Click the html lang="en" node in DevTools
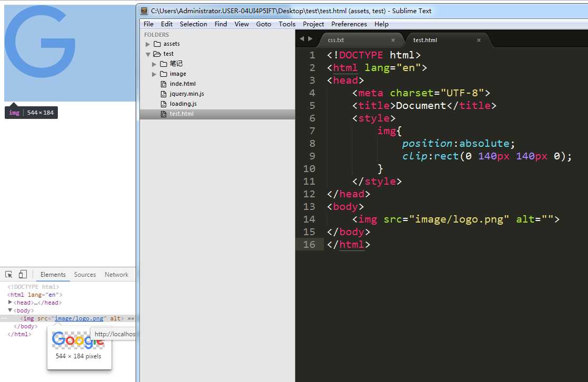The width and height of the screenshot is (588, 382). click(x=35, y=295)
